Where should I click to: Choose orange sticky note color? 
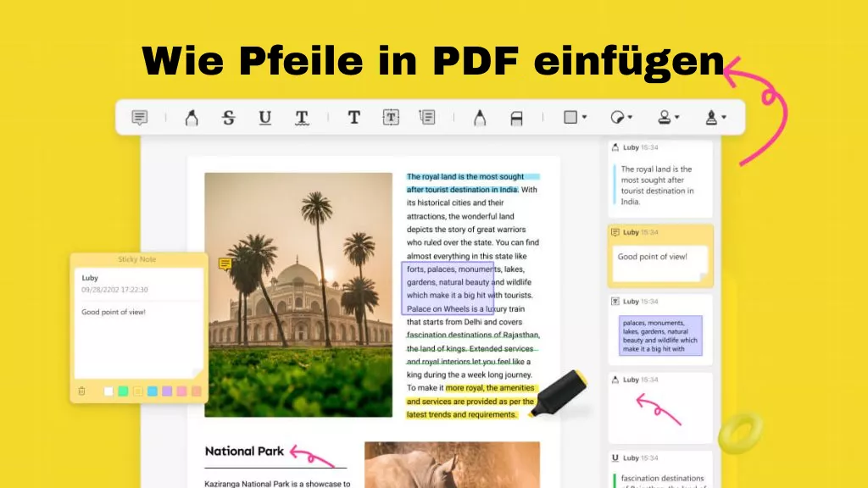196,391
